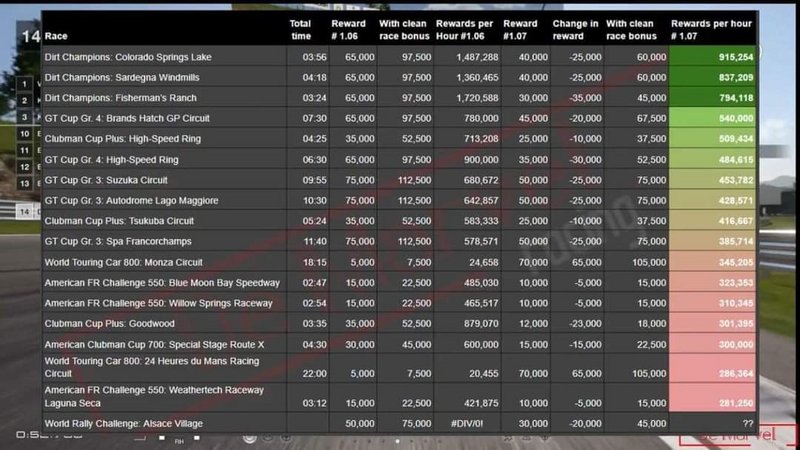Screen dimensions: 800x450
Task: Select 'GT Cup Gr. 4: High-Speed Ring' row name
Action: click(x=112, y=160)
